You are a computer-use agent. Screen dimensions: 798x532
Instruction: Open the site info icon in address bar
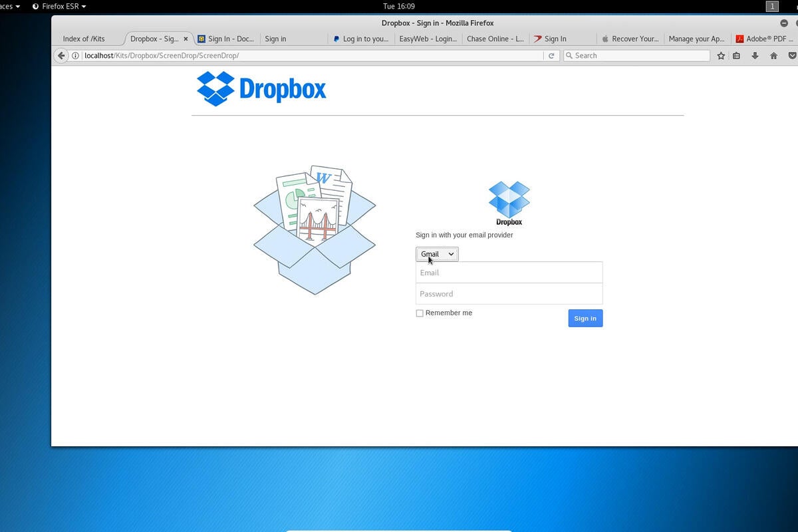click(76, 56)
